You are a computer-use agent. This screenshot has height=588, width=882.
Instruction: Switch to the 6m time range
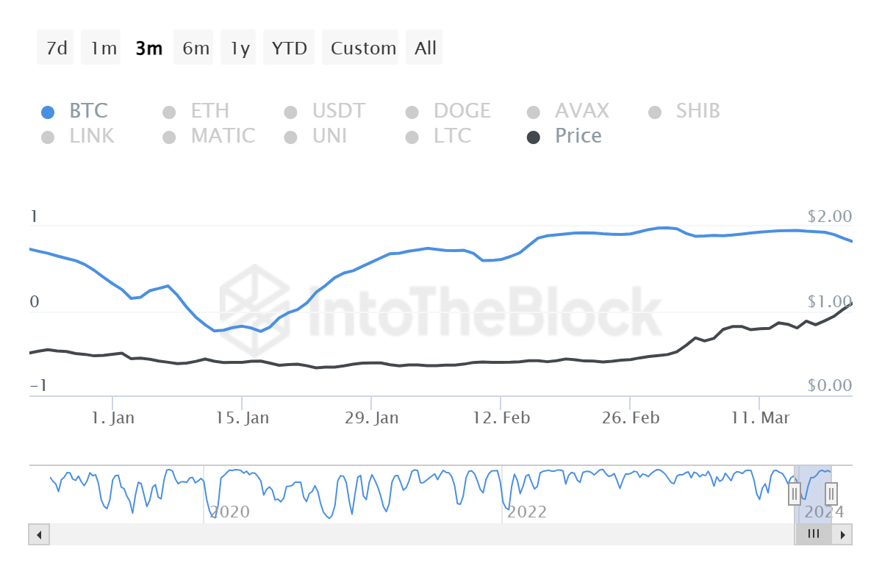(196, 49)
